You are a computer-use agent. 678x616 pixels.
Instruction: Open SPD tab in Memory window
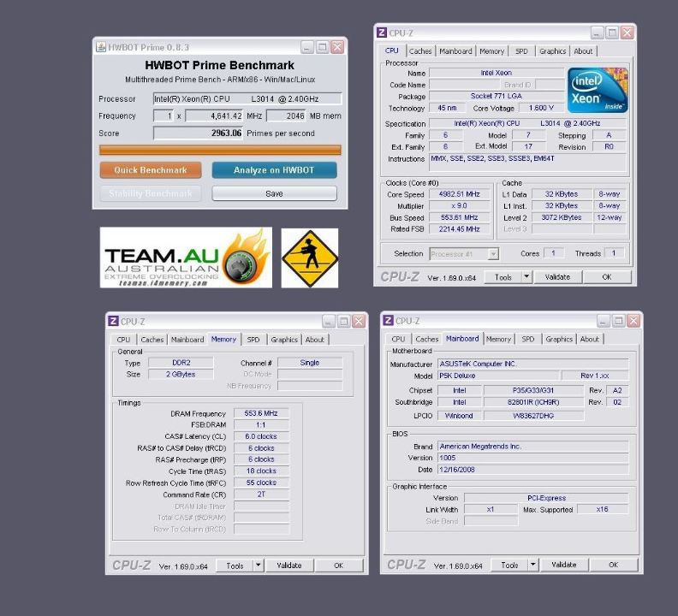coord(253,340)
